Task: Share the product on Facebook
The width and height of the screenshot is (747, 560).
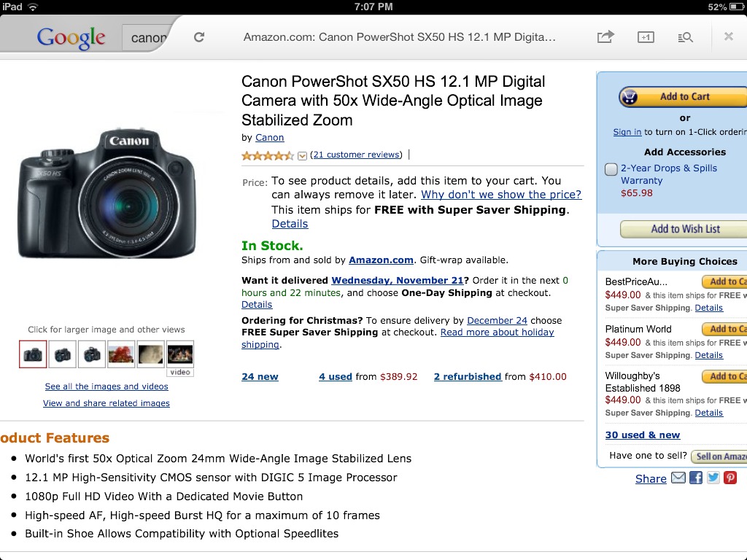Action: (x=695, y=478)
